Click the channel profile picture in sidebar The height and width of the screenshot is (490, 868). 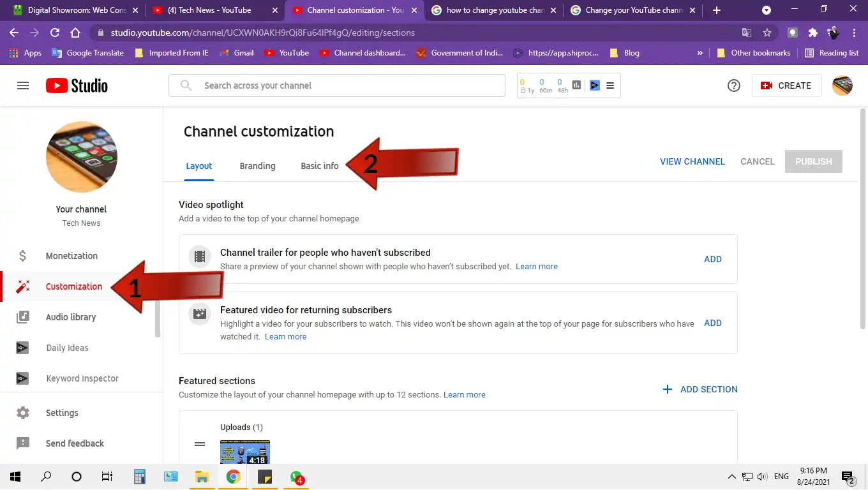coord(82,157)
